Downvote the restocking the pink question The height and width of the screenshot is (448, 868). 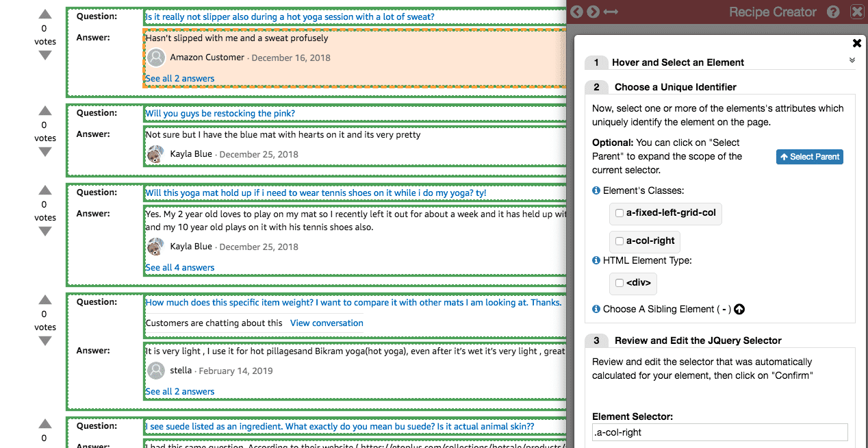click(44, 152)
